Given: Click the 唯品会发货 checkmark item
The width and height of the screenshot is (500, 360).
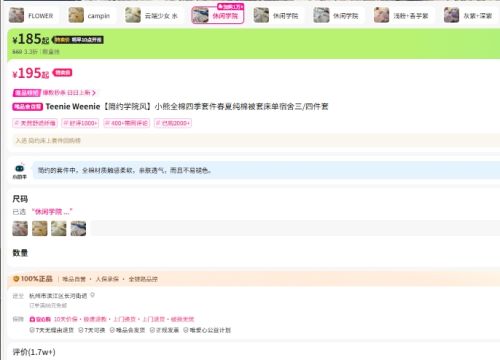Looking at the screenshot, I should pyautogui.click(x=127, y=330).
